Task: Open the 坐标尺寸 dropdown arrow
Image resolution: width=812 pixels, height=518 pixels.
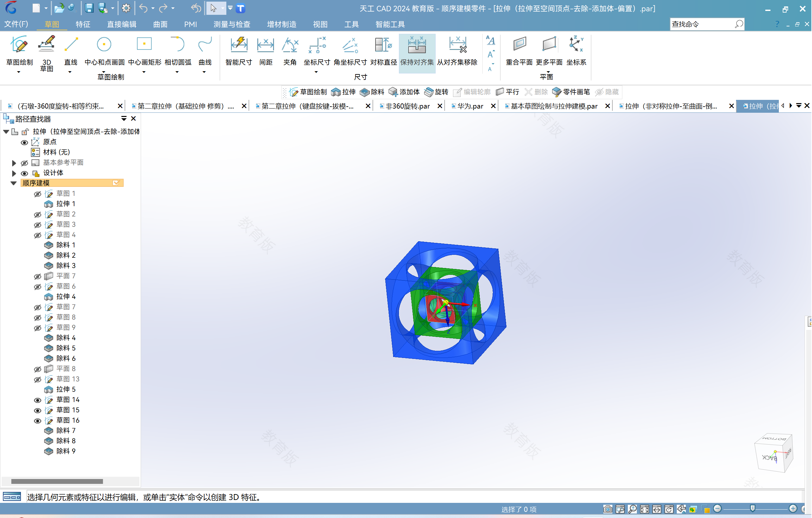Action: 316,72
